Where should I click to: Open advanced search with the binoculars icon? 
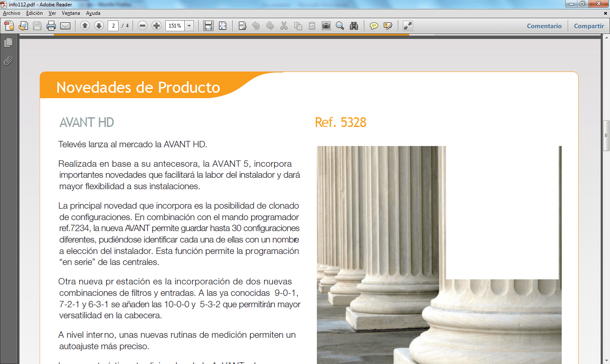354,26
